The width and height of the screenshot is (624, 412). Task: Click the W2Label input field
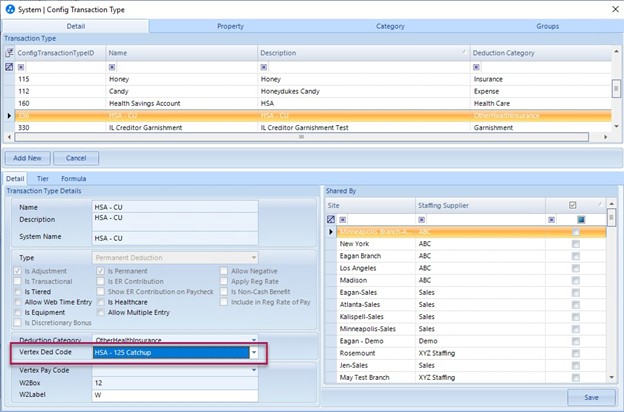[x=175, y=395]
